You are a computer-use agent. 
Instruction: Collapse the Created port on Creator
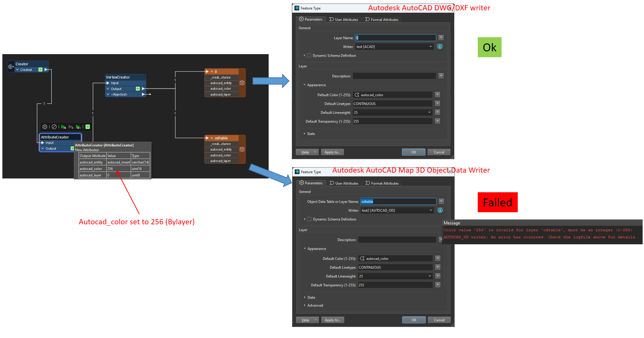coord(18,70)
